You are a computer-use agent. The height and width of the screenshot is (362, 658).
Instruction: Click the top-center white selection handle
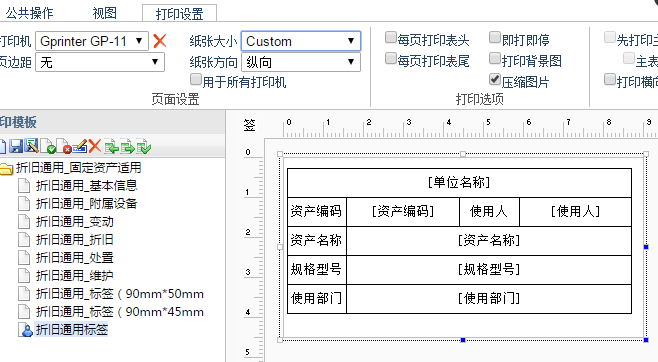click(x=463, y=154)
